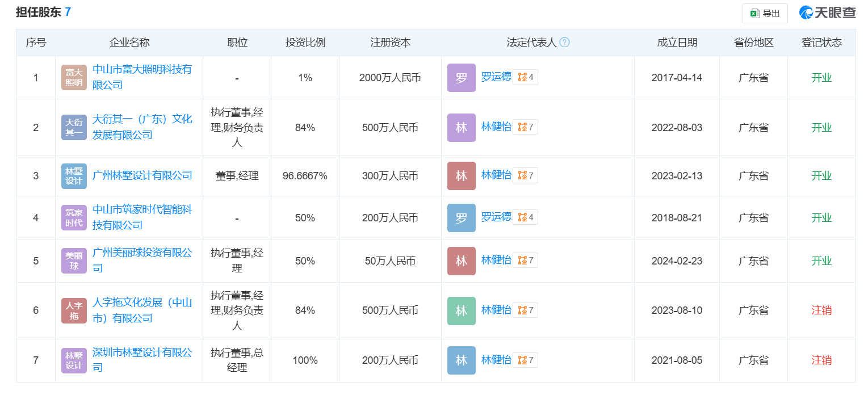Viewport: 868px width, 395px height.
Task: Click the date 2018-08-21
Action: click(677, 218)
